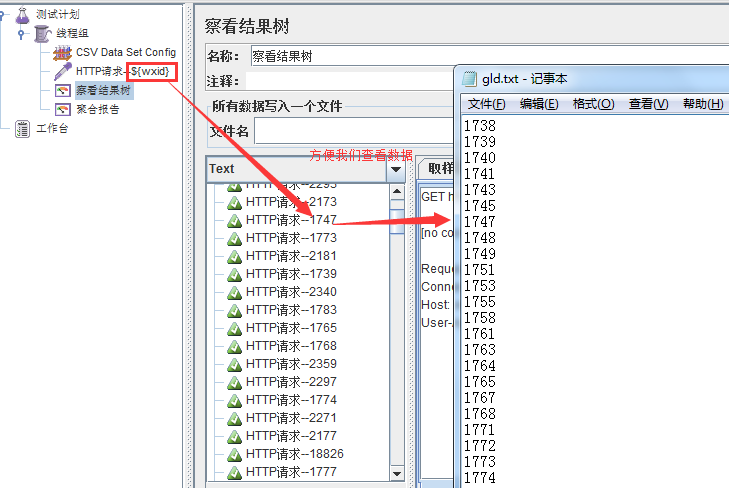The height and width of the screenshot is (488, 729).
Task: Click the results list scrollbar thumb
Action: (397, 222)
